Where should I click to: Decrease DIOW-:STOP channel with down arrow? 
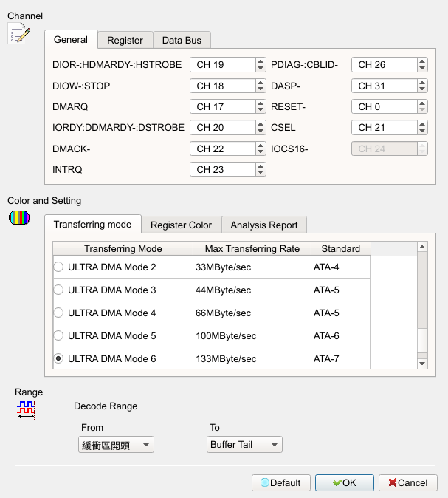tap(261, 89)
